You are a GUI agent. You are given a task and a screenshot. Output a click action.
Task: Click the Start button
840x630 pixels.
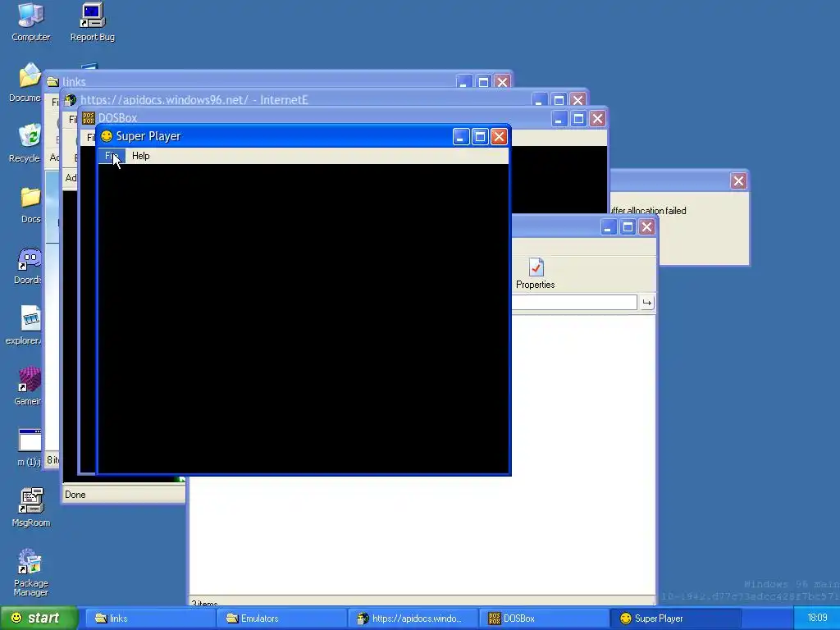pyautogui.click(x=39, y=619)
